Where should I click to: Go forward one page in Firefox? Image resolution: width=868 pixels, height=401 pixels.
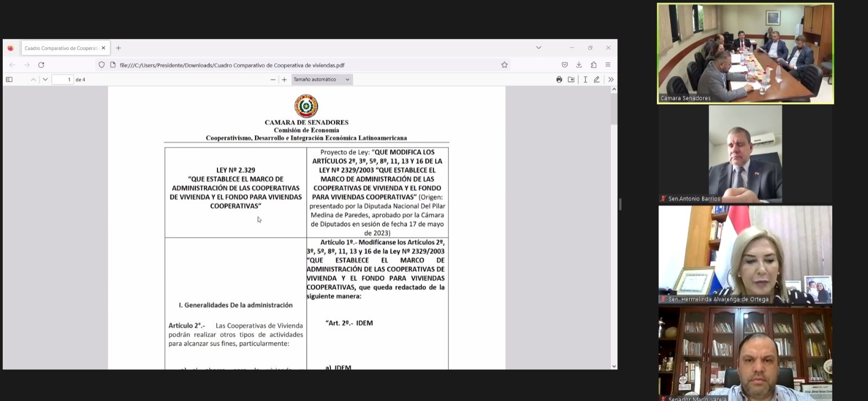[27, 65]
